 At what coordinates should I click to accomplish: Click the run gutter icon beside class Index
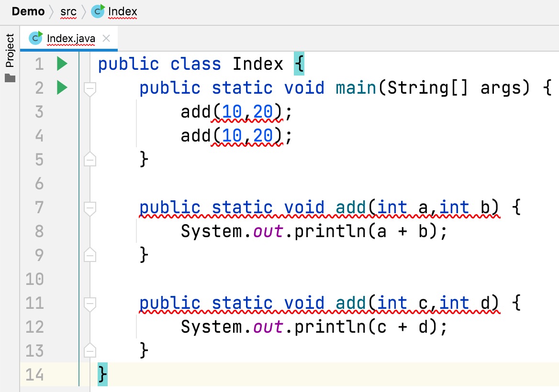pos(62,64)
